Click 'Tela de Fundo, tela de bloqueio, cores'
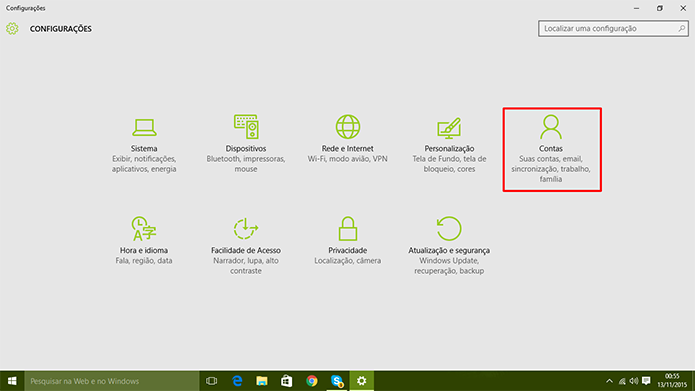The height and width of the screenshot is (391, 695). [x=449, y=164]
